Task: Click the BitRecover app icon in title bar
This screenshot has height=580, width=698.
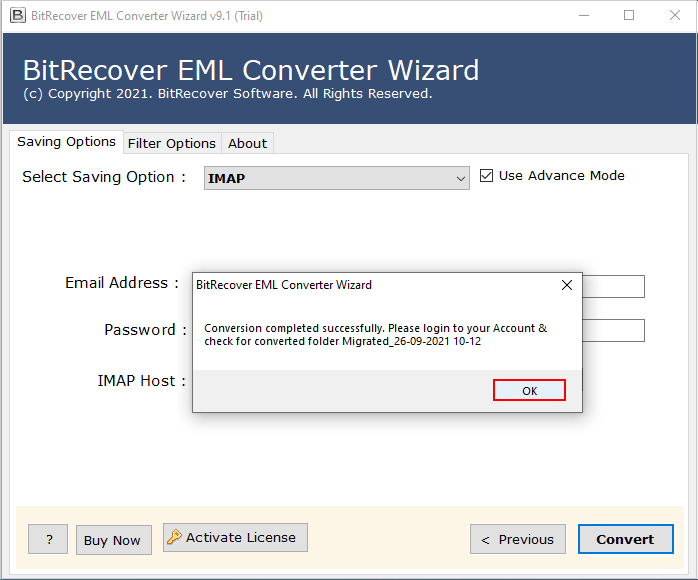Action: (18, 16)
